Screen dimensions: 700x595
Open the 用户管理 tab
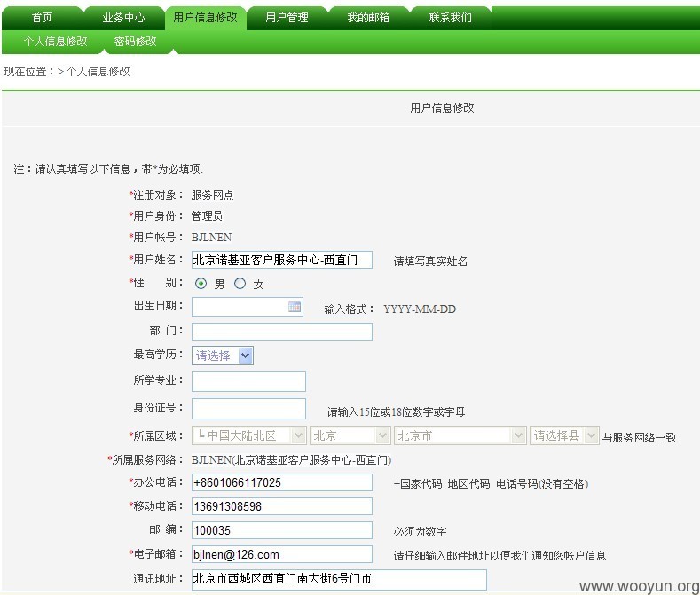coord(287,18)
